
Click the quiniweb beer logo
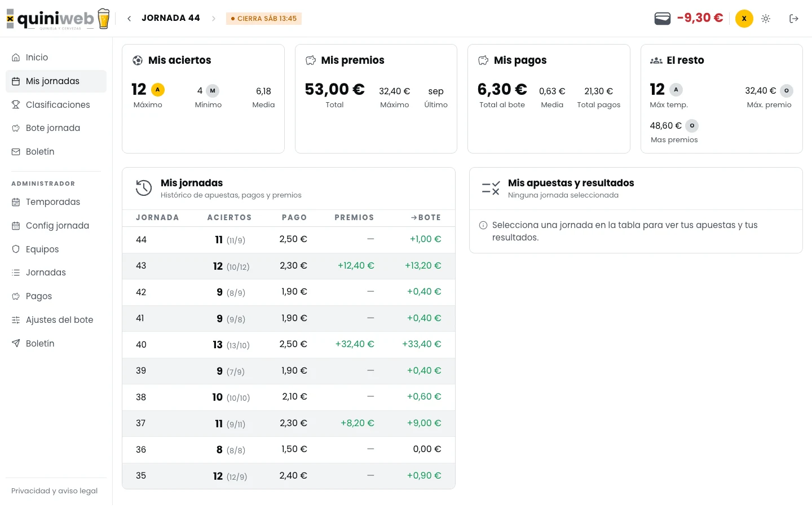point(58,19)
